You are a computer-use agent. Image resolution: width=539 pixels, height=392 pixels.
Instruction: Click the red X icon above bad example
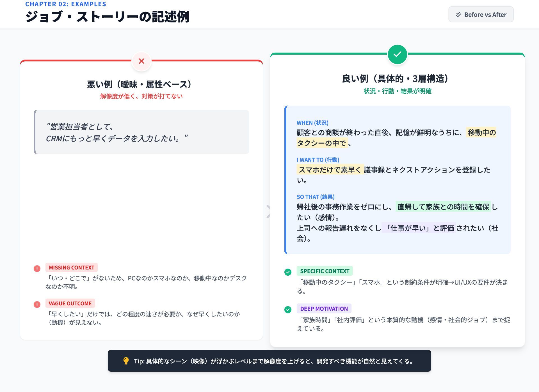[141, 61]
